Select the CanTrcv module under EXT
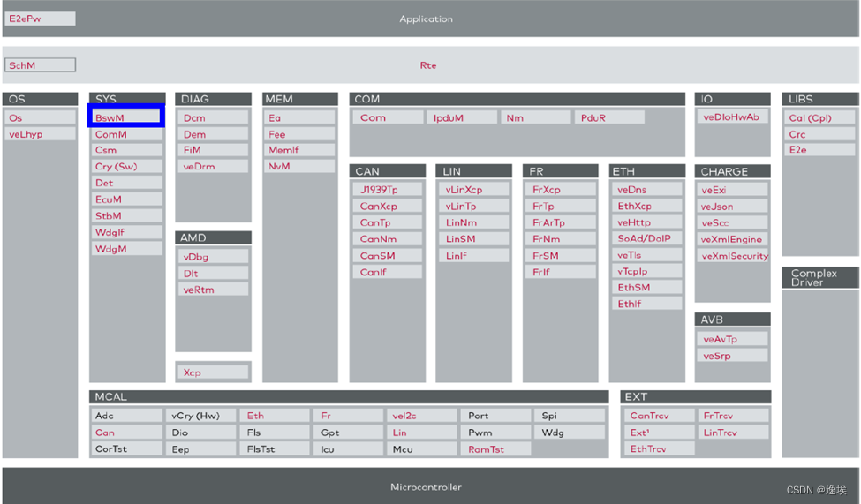Image resolution: width=861 pixels, height=504 pixels. coord(659,416)
